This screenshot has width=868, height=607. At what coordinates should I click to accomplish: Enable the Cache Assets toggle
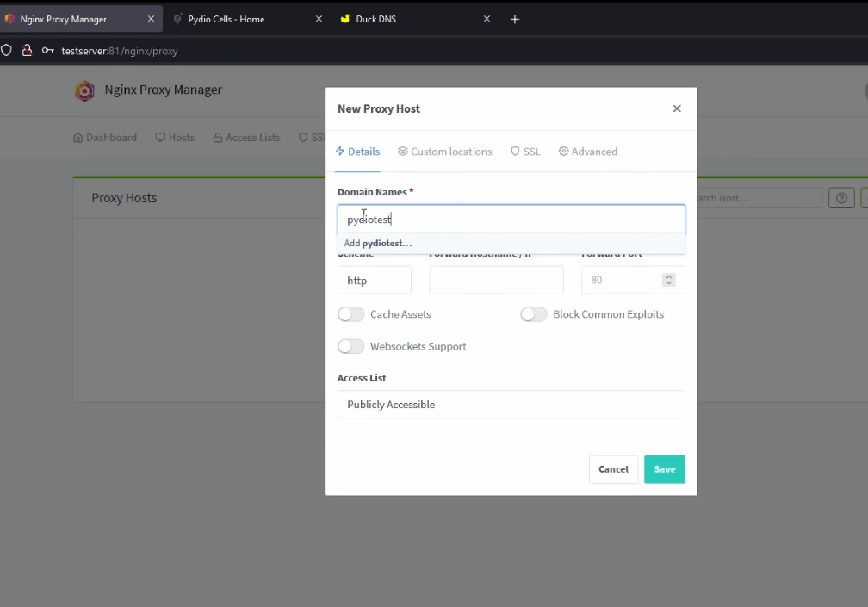[351, 314]
